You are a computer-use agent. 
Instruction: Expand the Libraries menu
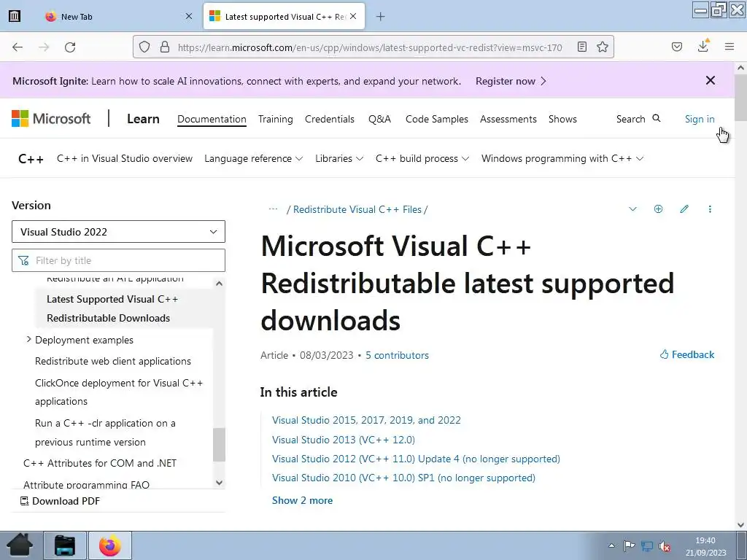(x=339, y=158)
